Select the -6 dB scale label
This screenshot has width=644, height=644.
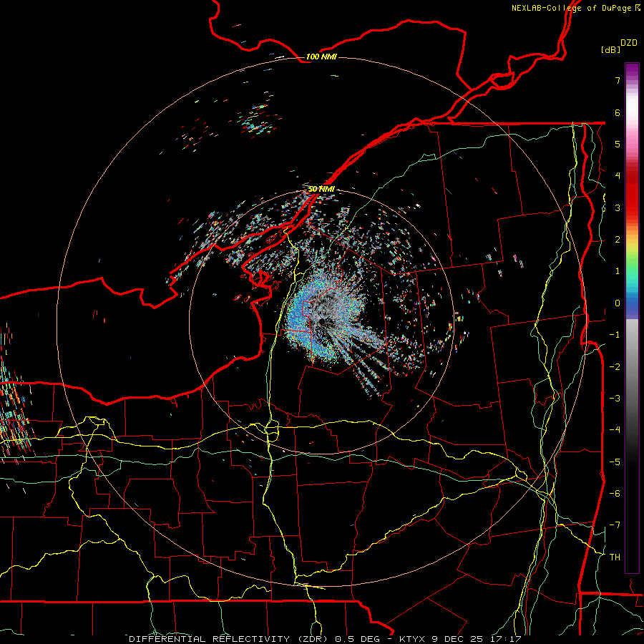pos(615,494)
